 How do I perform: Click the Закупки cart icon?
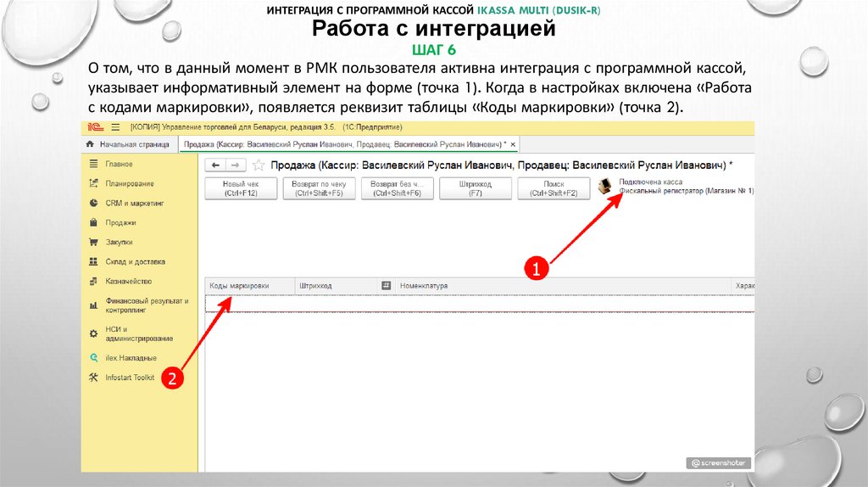tap(93, 242)
